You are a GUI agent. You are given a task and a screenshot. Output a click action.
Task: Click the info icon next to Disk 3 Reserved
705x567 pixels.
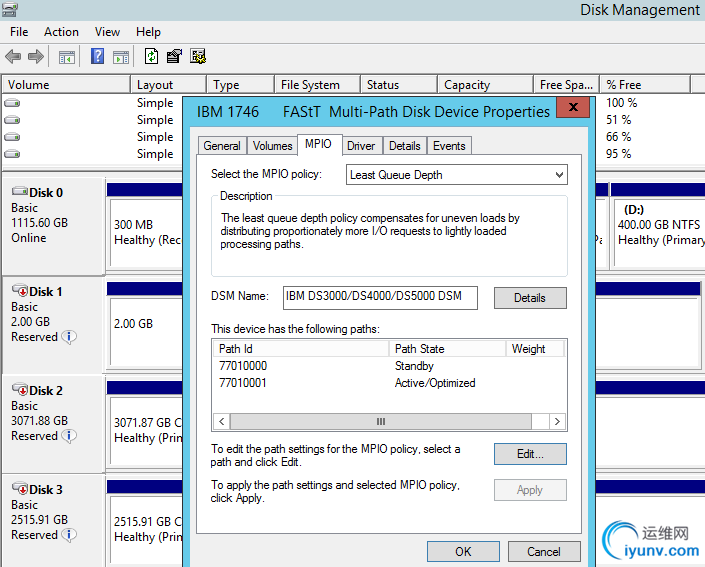click(69, 535)
